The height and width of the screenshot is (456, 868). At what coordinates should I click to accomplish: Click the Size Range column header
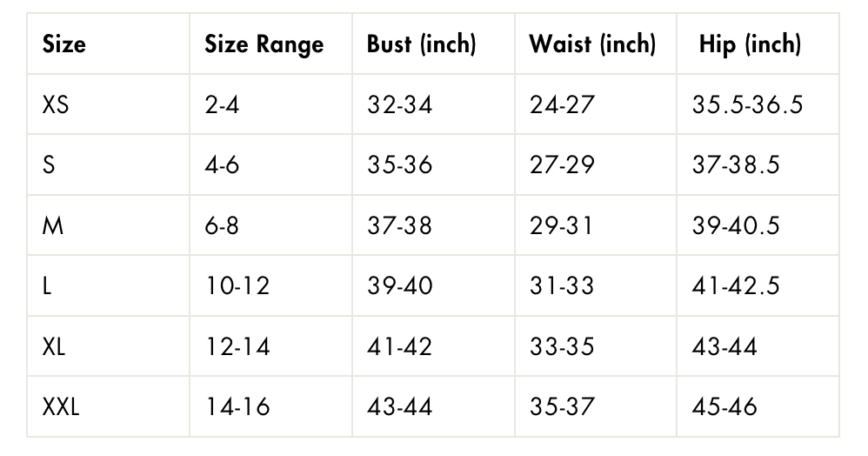click(264, 44)
